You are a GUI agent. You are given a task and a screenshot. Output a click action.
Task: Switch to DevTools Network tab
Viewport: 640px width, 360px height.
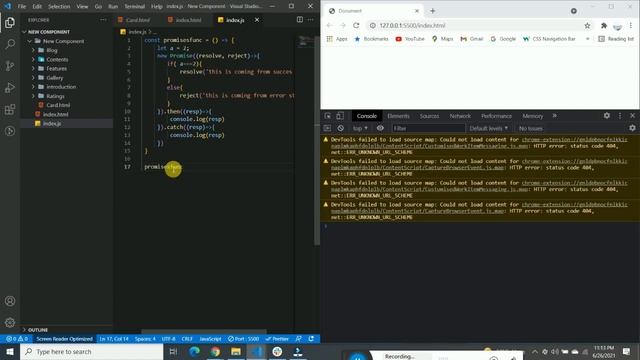coord(460,116)
